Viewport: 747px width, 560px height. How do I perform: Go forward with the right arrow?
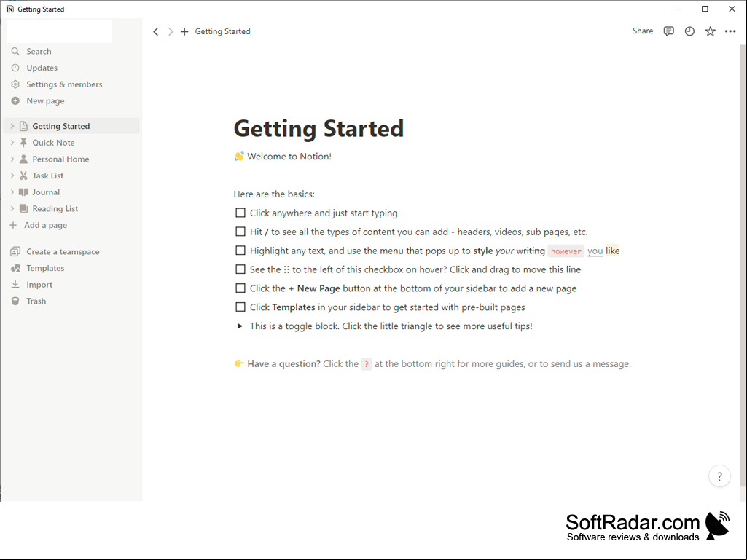tap(171, 31)
